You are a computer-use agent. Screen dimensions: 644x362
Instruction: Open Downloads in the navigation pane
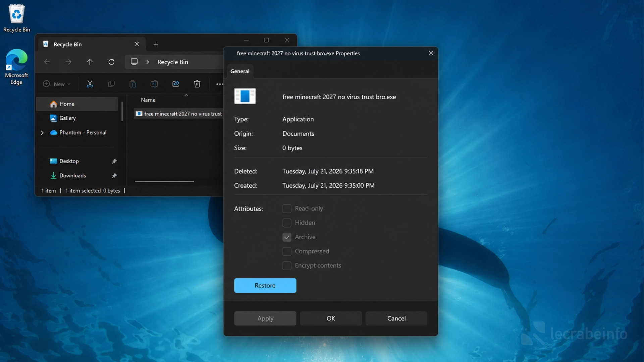[77, 176]
